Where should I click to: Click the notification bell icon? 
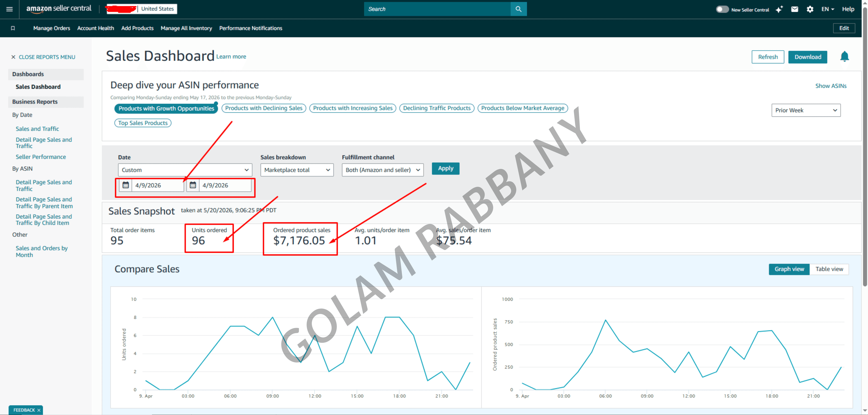click(844, 56)
